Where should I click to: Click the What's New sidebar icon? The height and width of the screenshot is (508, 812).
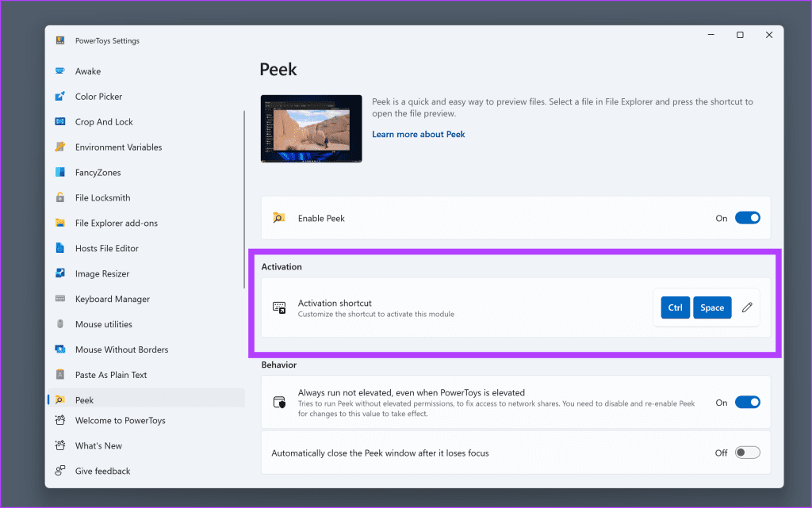tap(60, 445)
